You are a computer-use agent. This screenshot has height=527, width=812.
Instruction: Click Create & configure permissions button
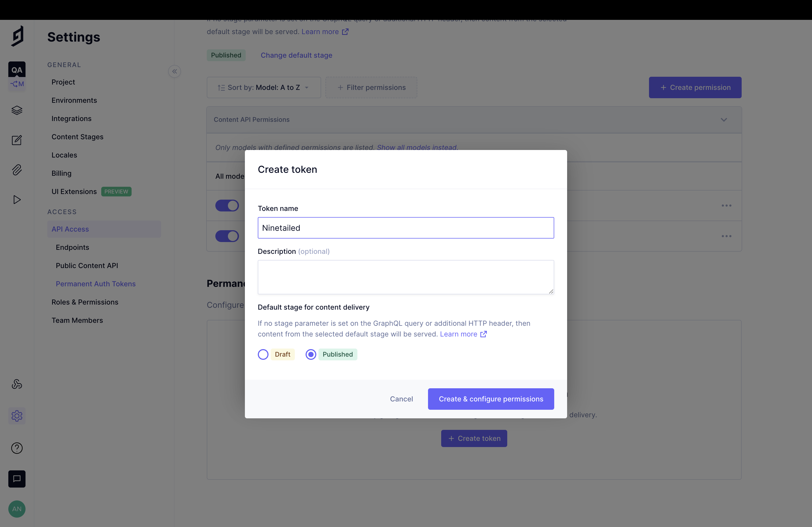click(491, 399)
